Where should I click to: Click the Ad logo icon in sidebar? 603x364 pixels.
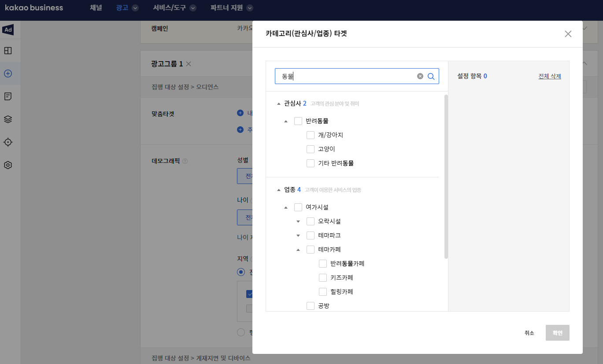(x=8, y=30)
